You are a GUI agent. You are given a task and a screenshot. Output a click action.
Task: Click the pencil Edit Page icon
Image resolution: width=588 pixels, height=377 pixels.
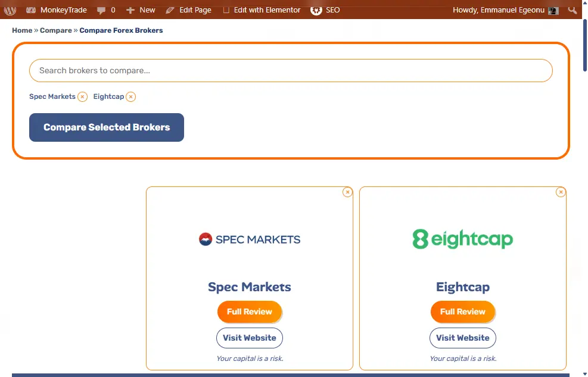pos(170,11)
